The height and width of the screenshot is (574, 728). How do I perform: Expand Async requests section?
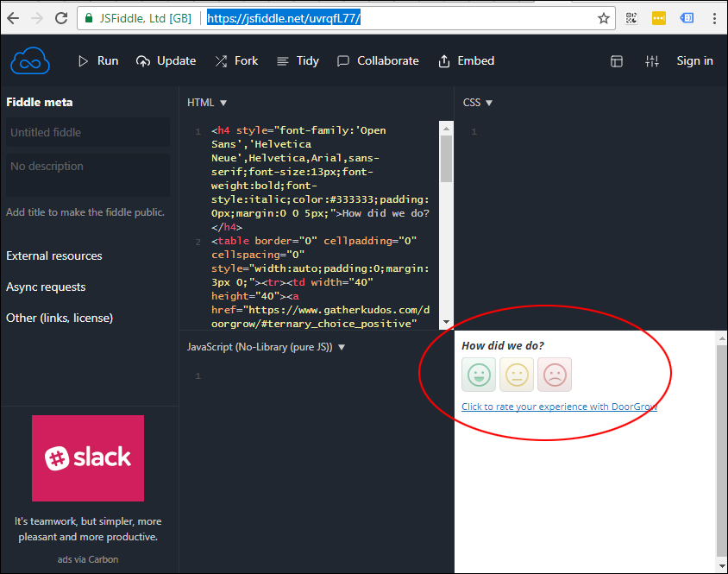[46, 287]
